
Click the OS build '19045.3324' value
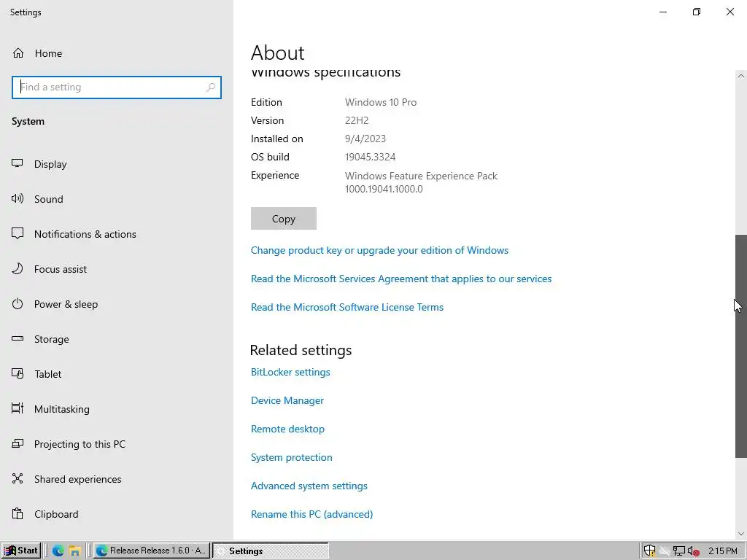click(x=370, y=157)
